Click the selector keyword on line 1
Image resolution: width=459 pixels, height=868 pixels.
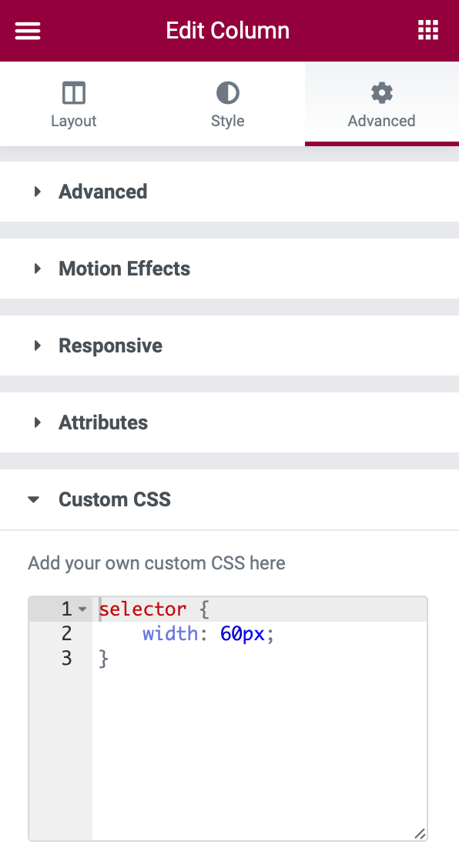142,609
